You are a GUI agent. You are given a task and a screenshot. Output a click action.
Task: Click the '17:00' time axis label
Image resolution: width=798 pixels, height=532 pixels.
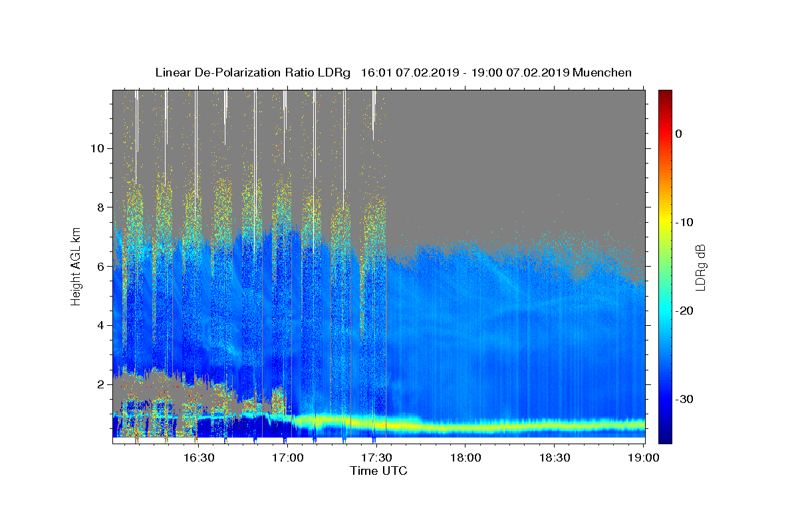287,458
